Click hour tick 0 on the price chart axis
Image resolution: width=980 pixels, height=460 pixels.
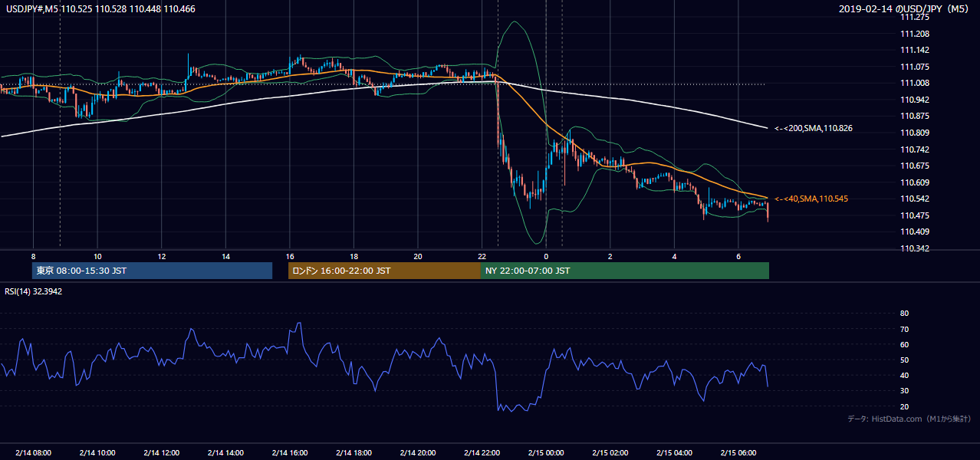click(x=546, y=255)
